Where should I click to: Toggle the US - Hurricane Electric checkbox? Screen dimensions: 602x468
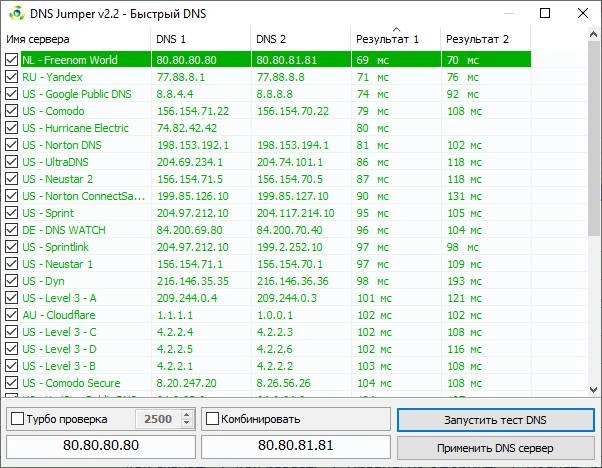coord(12,127)
